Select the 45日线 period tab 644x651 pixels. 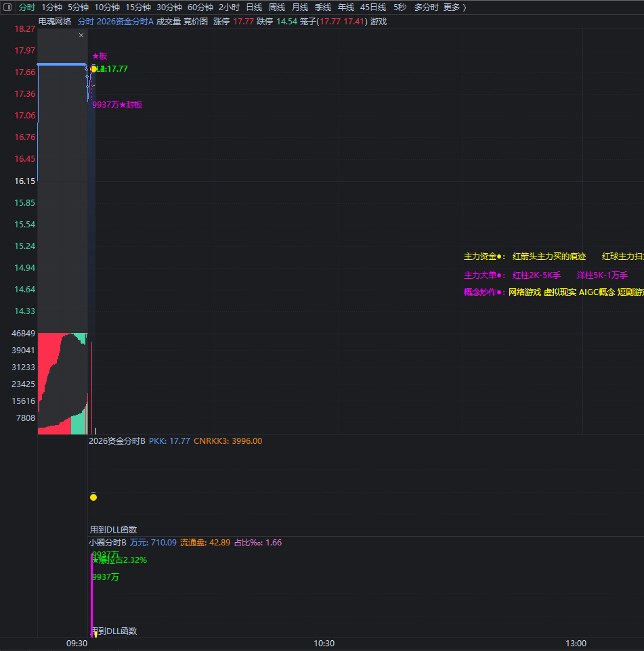pos(373,7)
